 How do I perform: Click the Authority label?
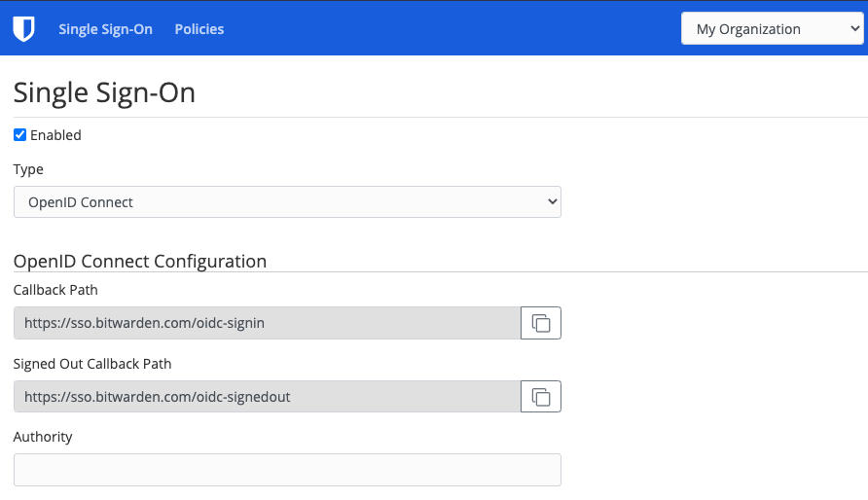click(x=43, y=437)
